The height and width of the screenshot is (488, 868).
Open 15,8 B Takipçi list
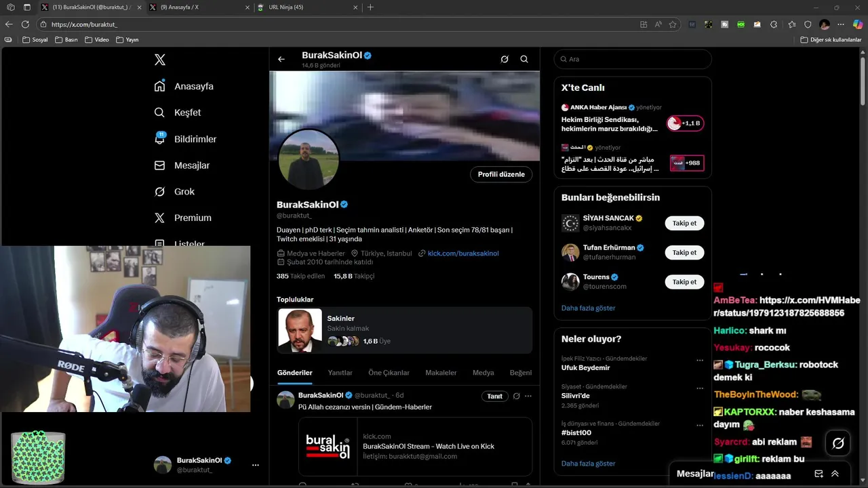coord(354,276)
